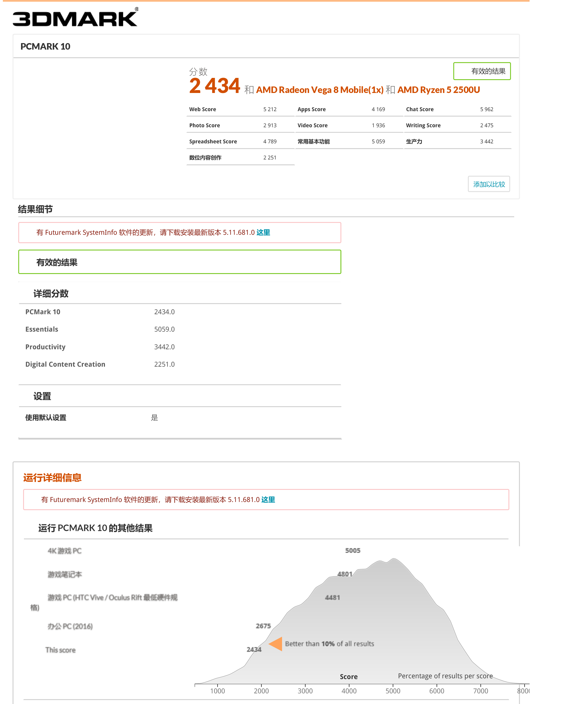Click the registered trademark symbol on the logo
Image resolution: width=588 pixels, height=704 pixels.
click(x=137, y=9)
